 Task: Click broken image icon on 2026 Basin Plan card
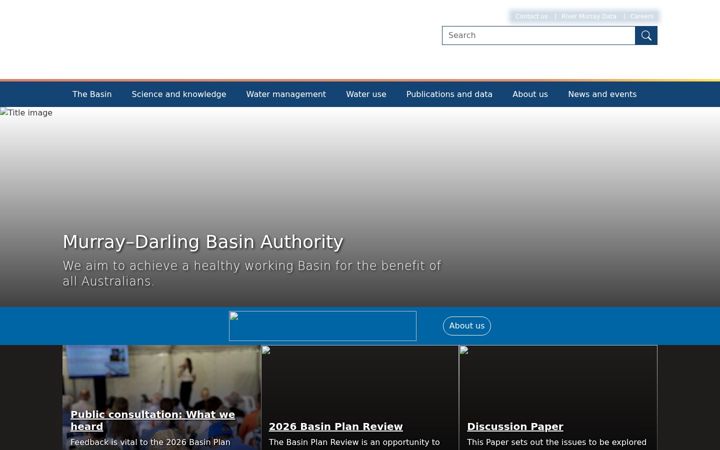pyautogui.click(x=266, y=350)
